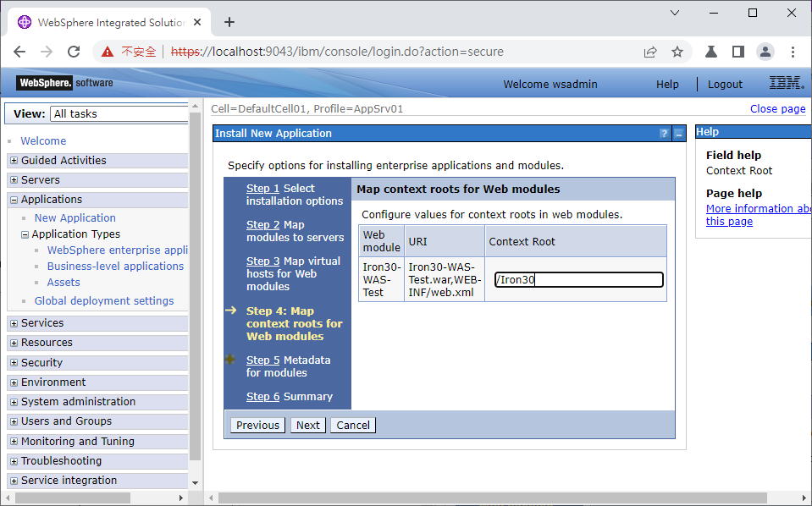This screenshot has height=506, width=812.
Task: Click the navigation scroll down arrow
Action: click(196, 482)
